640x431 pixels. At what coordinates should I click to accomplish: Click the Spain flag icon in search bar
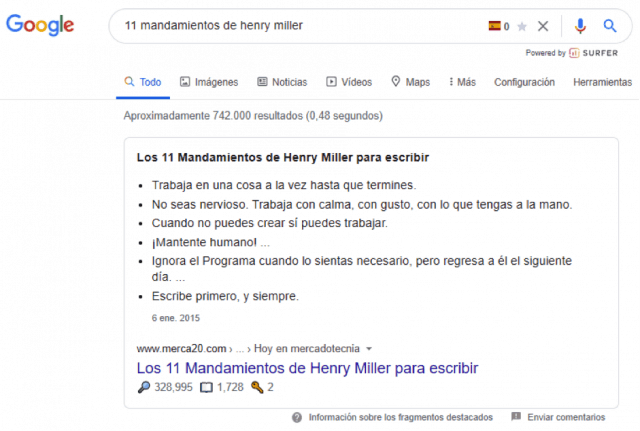494,26
